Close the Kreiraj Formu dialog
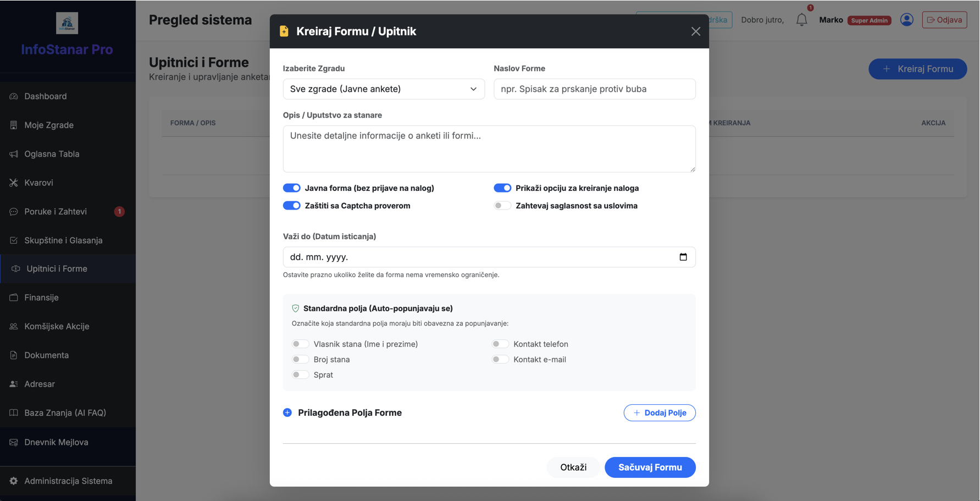The width and height of the screenshot is (980, 501). [x=696, y=31]
